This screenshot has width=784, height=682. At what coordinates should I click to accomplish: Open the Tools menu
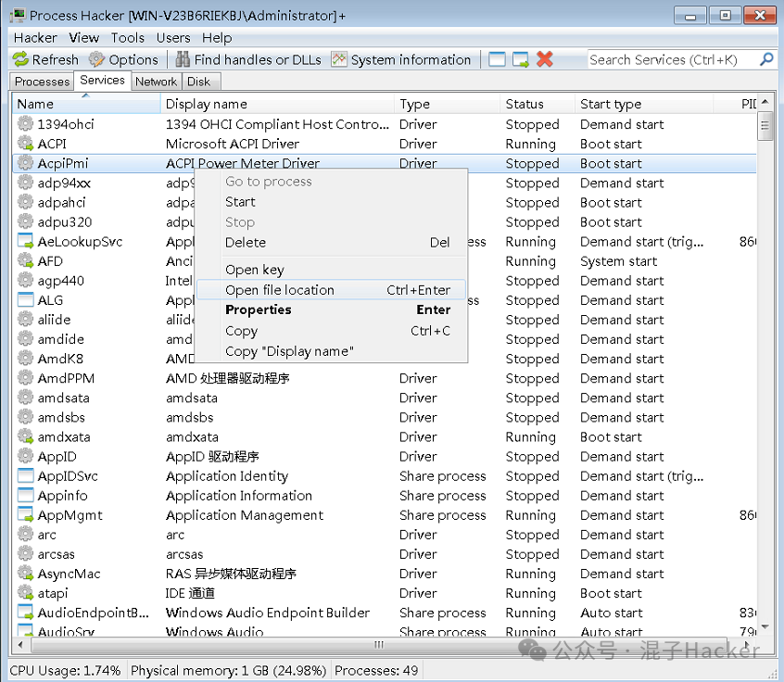[x=128, y=38]
